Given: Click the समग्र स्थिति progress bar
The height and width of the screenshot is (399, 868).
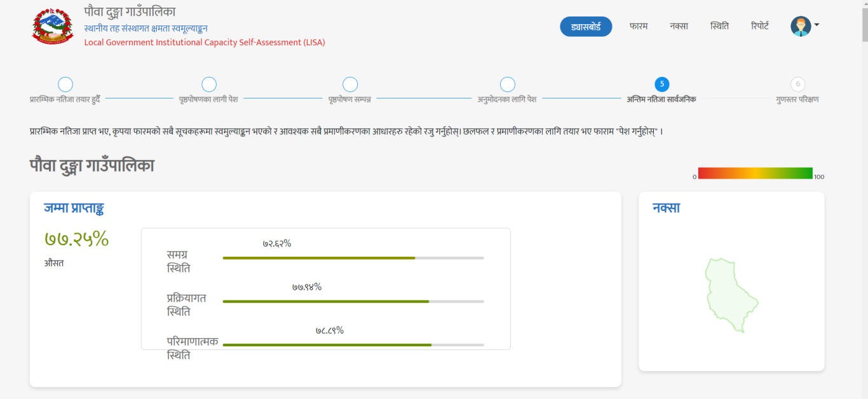Looking at the screenshot, I should click(353, 258).
